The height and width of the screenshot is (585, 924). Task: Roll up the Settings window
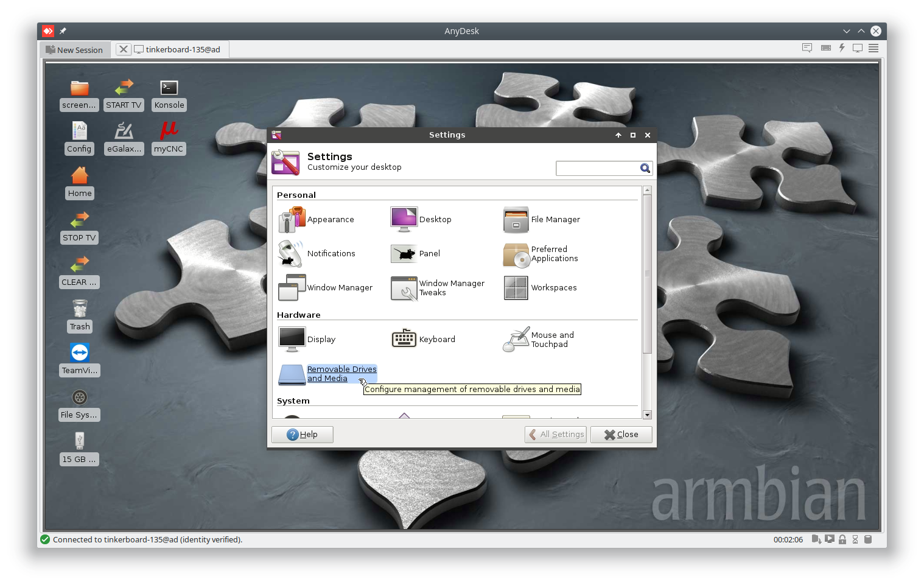tap(618, 135)
